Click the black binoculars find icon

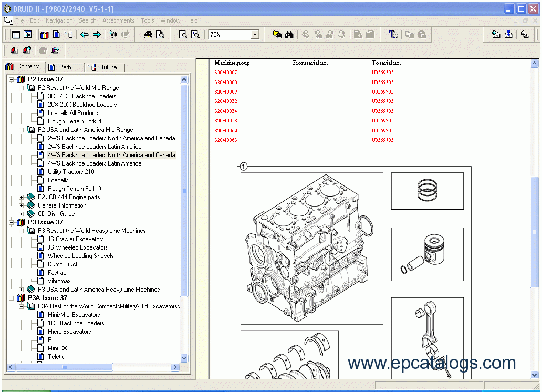289,35
